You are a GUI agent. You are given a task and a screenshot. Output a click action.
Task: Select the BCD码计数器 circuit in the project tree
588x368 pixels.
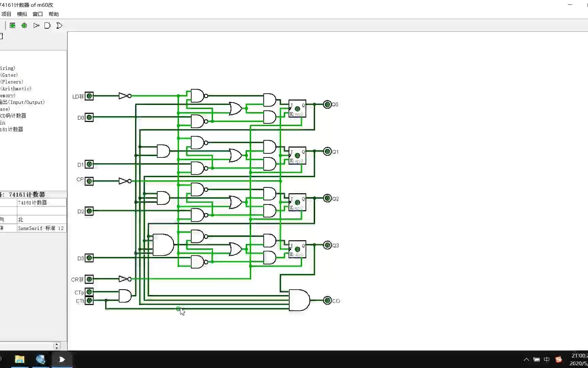(14, 116)
